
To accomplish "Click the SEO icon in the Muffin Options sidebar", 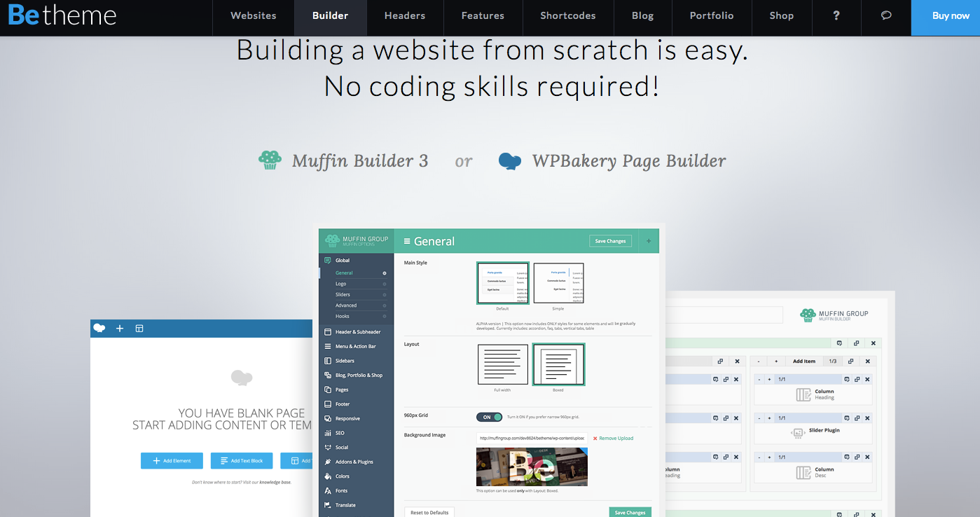I will [328, 433].
